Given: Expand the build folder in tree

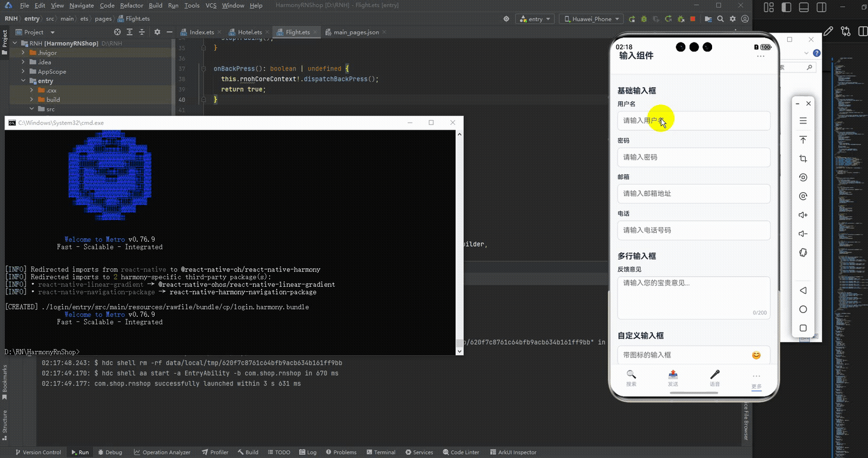Looking at the screenshot, I should coord(32,100).
